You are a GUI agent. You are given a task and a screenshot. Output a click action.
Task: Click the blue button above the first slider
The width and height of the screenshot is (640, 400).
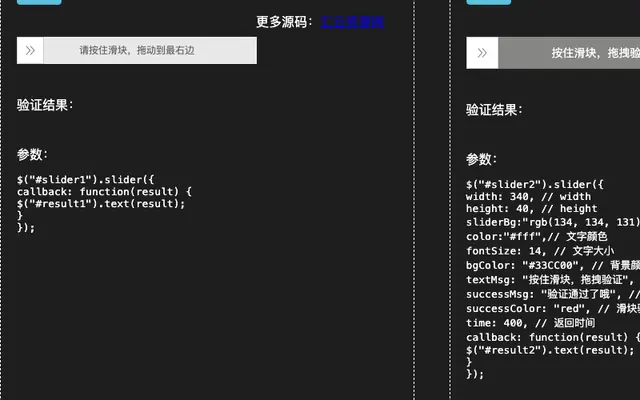(39, 2)
